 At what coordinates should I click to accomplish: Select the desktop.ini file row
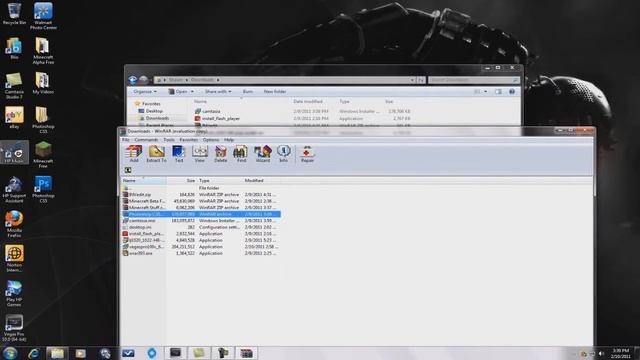pyautogui.click(x=201, y=227)
